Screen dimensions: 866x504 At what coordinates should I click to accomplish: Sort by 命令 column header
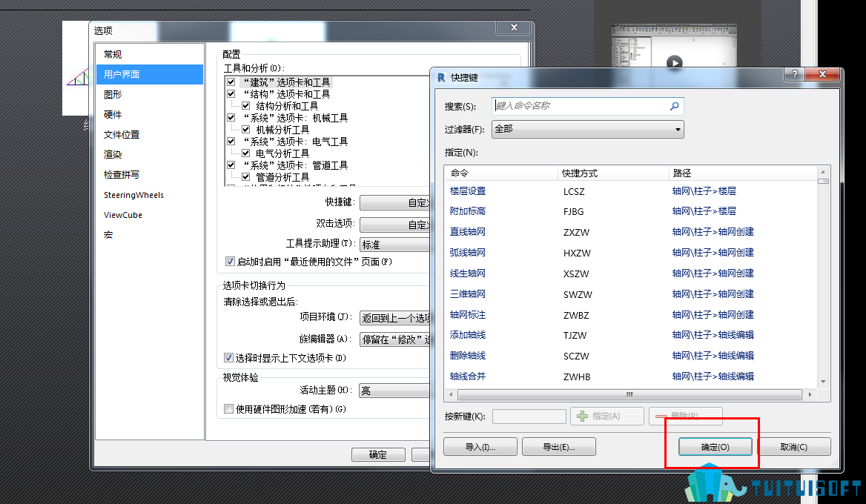click(501, 173)
